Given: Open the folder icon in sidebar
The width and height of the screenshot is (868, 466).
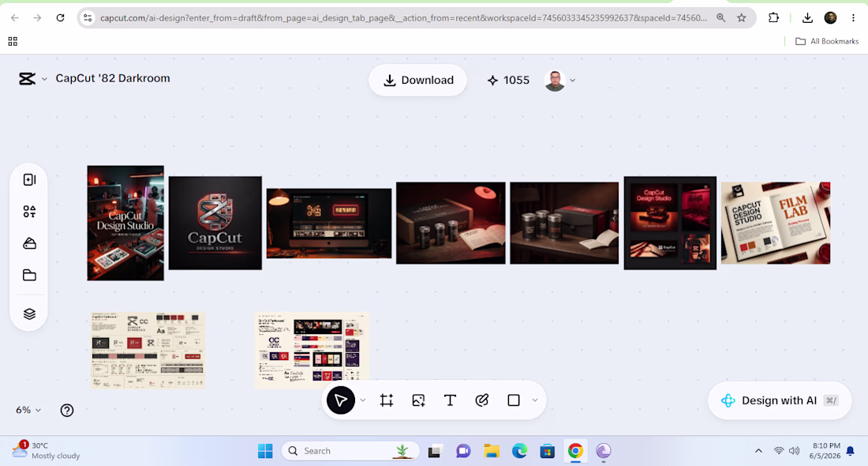Looking at the screenshot, I should [x=29, y=276].
